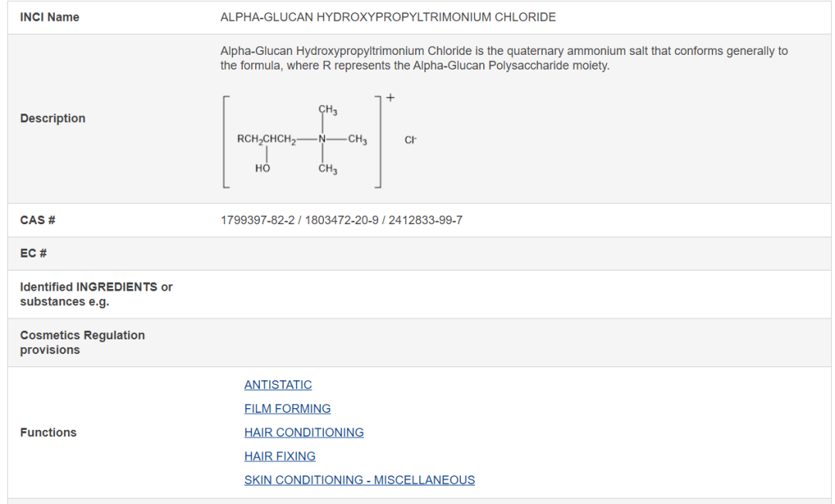Open the HAIR FIXING function link

click(280, 456)
